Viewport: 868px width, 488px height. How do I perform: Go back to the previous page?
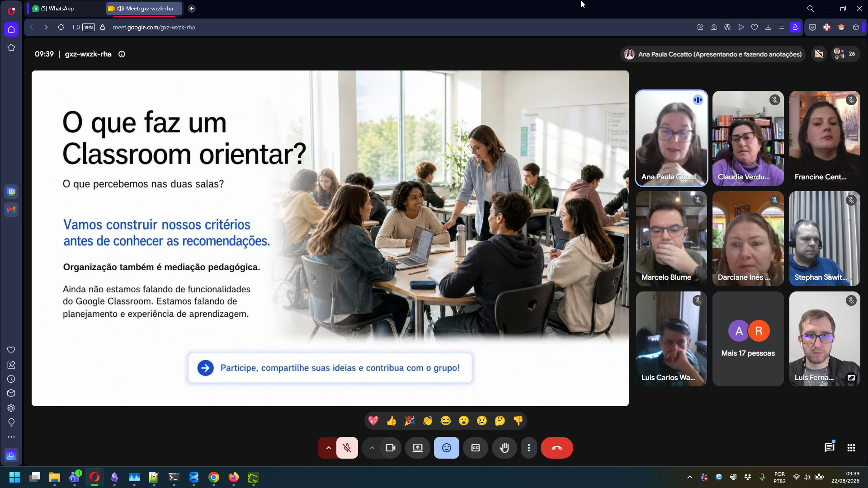31,27
